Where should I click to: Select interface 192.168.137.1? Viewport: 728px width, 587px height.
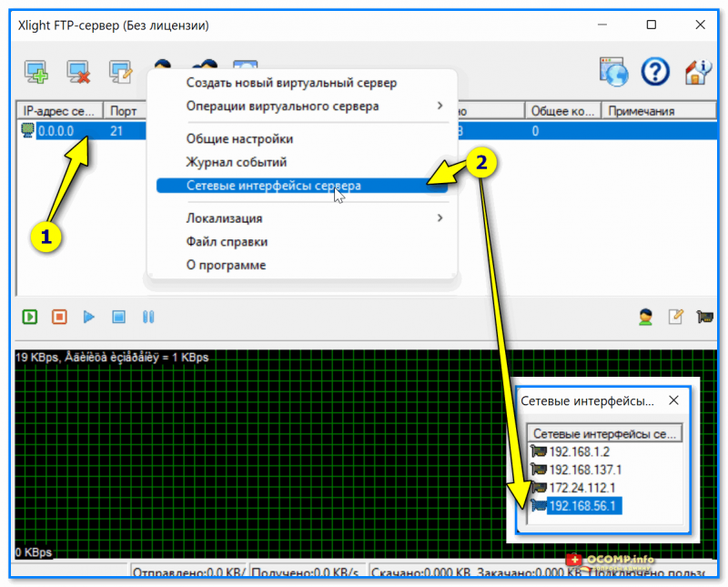585,470
